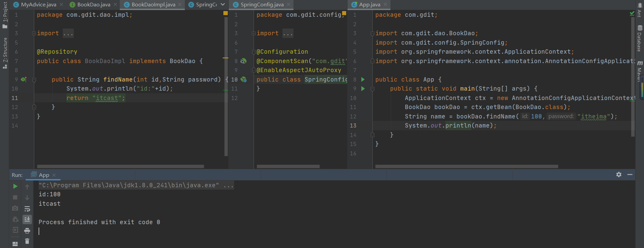The width and height of the screenshot is (644, 248).
Task: Click the green inspection checkmark in App.java
Action: coord(632,14)
